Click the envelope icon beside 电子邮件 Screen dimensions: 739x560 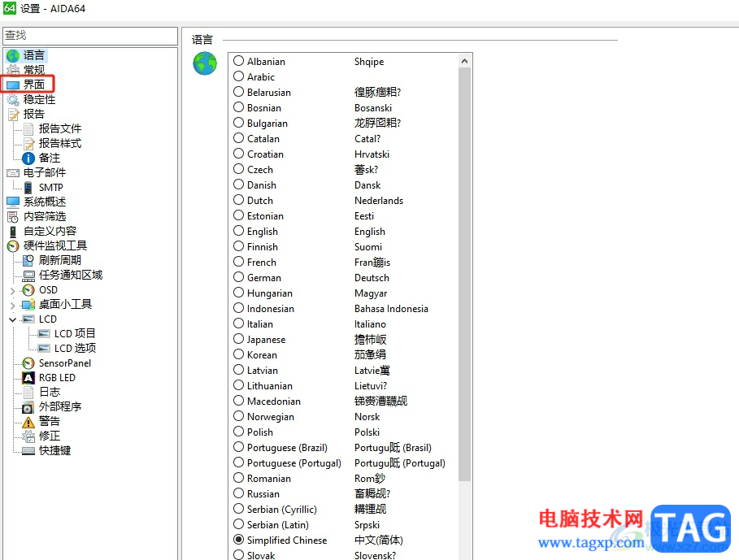click(x=13, y=173)
